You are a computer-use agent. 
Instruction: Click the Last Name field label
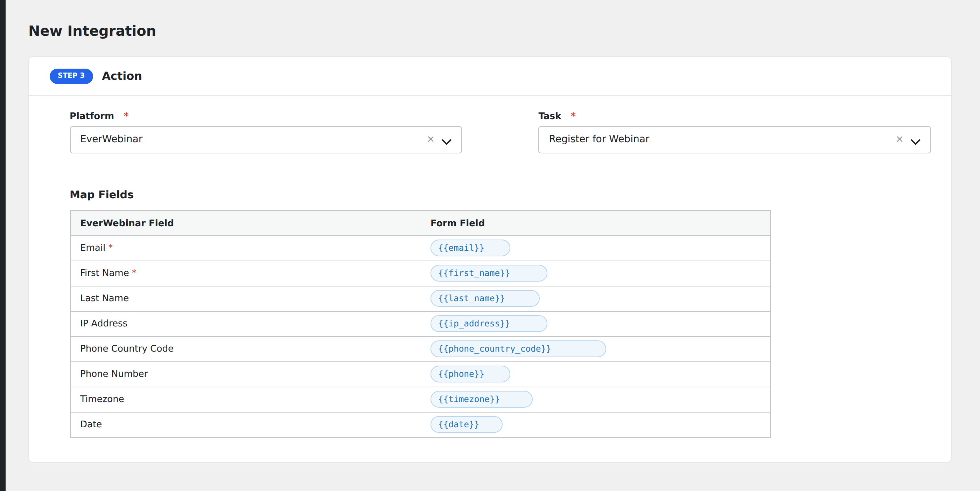104,298
